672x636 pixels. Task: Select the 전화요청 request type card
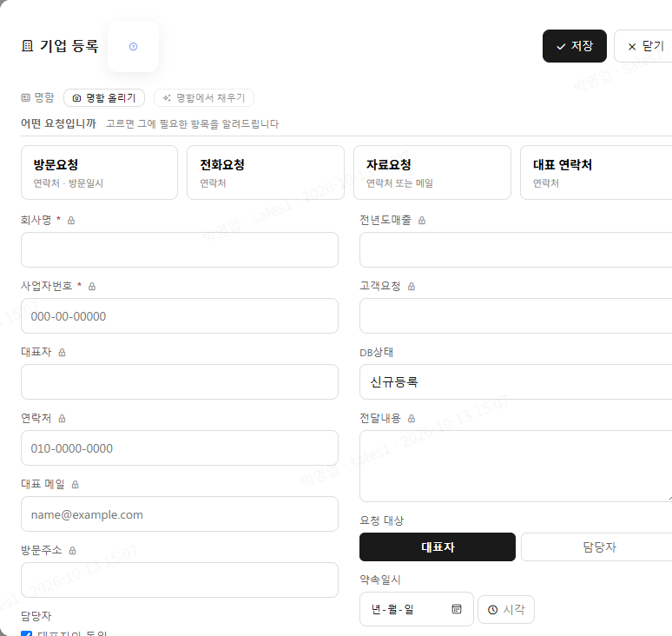266,172
